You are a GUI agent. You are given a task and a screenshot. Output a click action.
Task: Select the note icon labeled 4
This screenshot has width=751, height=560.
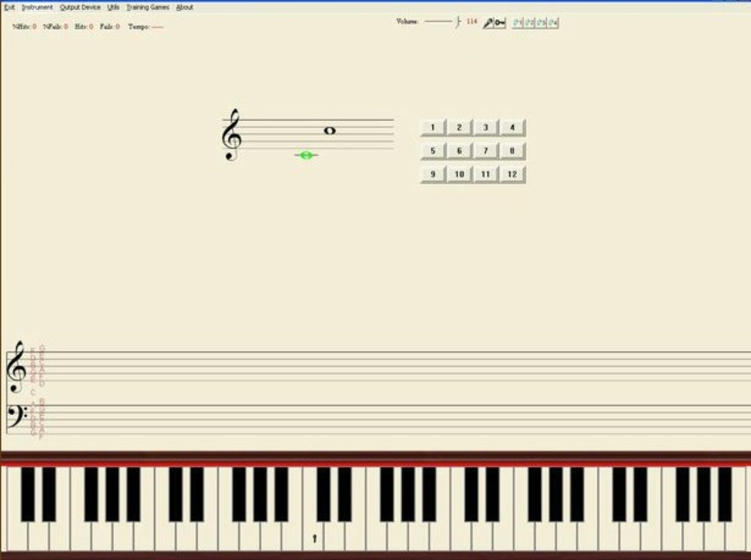pos(553,22)
